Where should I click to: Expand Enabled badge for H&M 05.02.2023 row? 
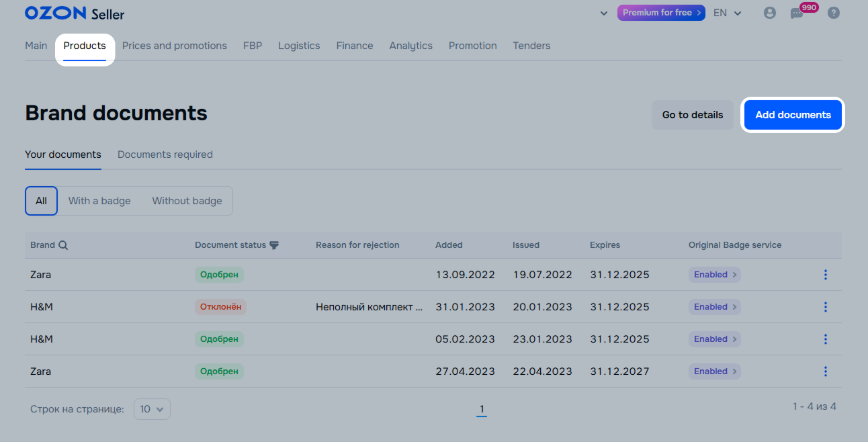tap(715, 339)
